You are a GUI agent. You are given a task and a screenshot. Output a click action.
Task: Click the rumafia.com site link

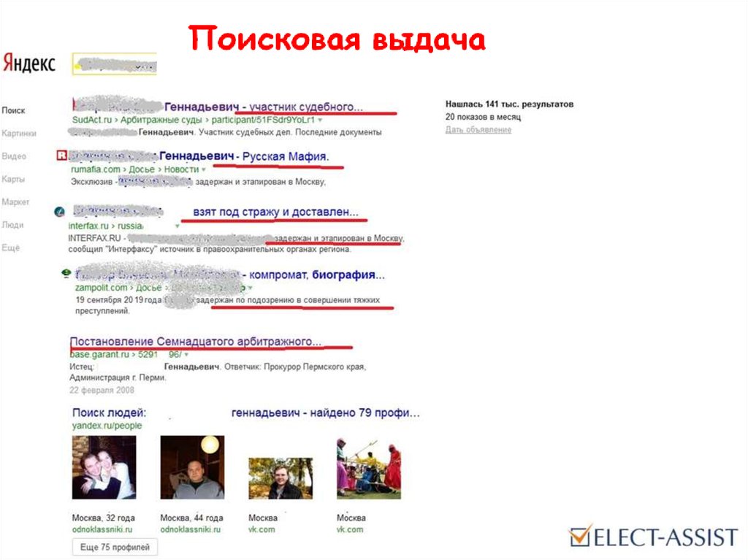[x=96, y=169]
